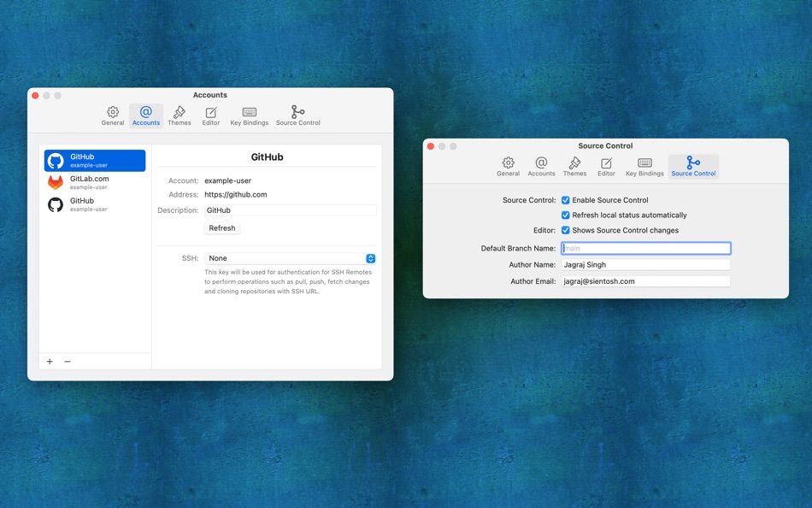The height and width of the screenshot is (508, 812).
Task: Toggle Enable Source Control checkbox
Action: pyautogui.click(x=566, y=200)
